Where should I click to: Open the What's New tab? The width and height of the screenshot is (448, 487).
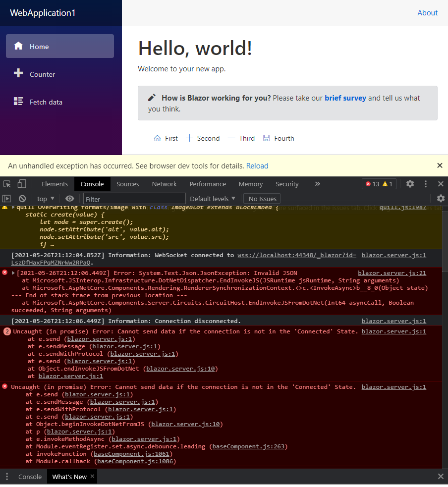69,477
